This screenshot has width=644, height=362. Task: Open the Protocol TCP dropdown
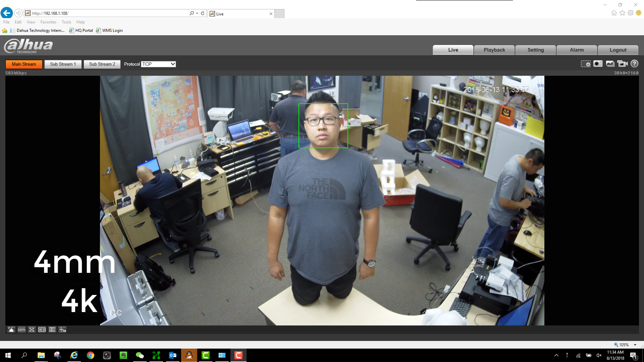(158, 64)
